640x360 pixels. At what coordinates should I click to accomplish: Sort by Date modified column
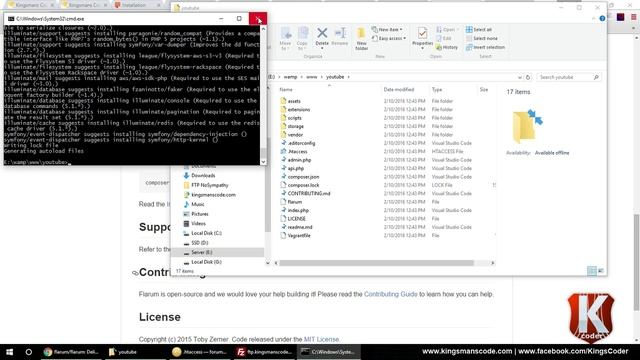tap(399, 89)
